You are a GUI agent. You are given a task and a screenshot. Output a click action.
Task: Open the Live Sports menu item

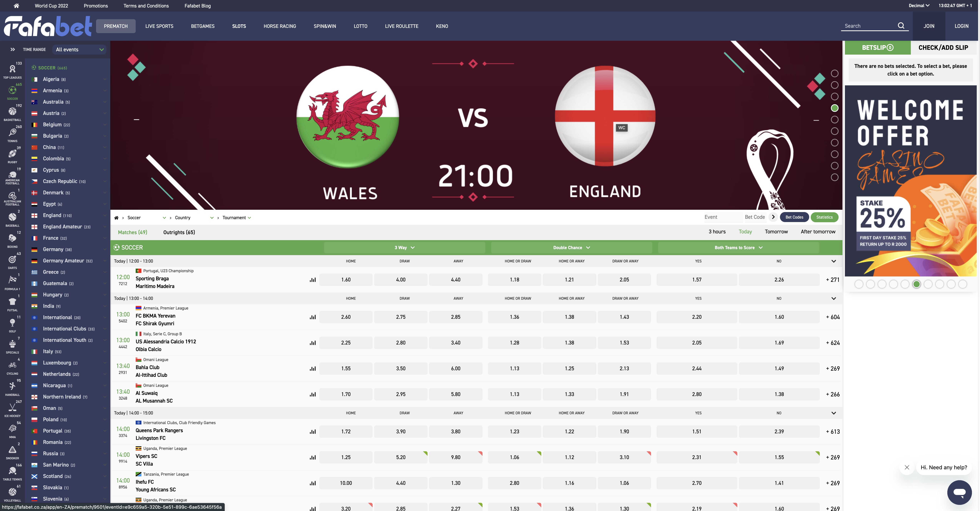(x=159, y=26)
